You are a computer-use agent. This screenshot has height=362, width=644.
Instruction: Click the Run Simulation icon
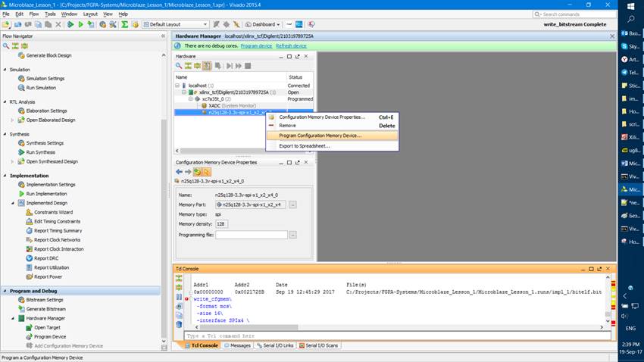point(21,88)
